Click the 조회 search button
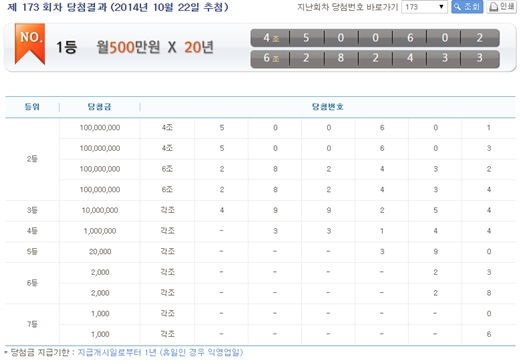 tap(467, 7)
